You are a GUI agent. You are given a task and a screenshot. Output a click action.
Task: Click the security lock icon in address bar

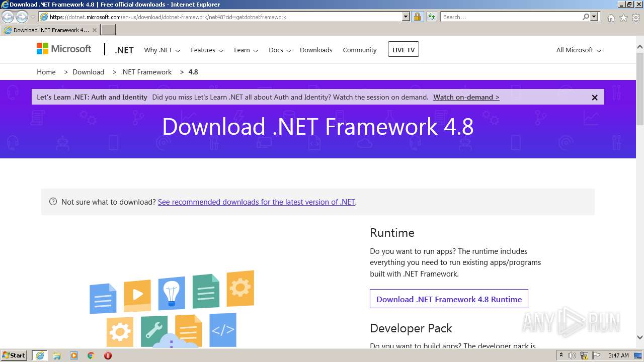pos(417,17)
